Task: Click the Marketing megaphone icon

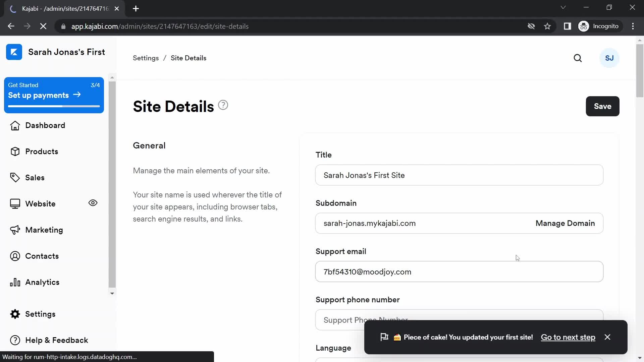Action: click(15, 230)
